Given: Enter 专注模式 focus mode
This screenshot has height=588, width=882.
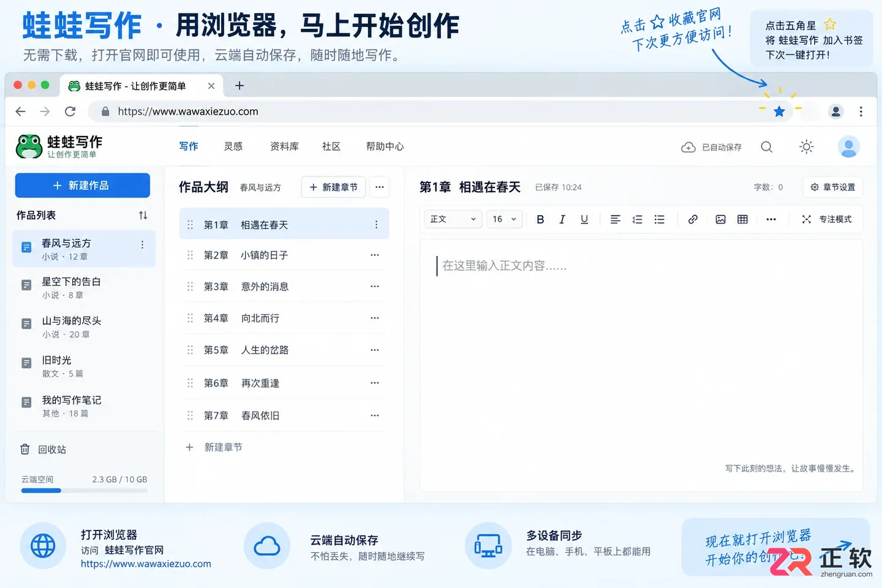Looking at the screenshot, I should (827, 219).
